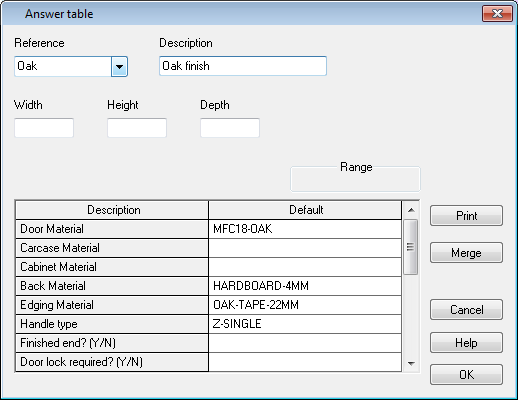
Task: Click the Finished end? (Y/N) default cell
Action: click(x=305, y=343)
